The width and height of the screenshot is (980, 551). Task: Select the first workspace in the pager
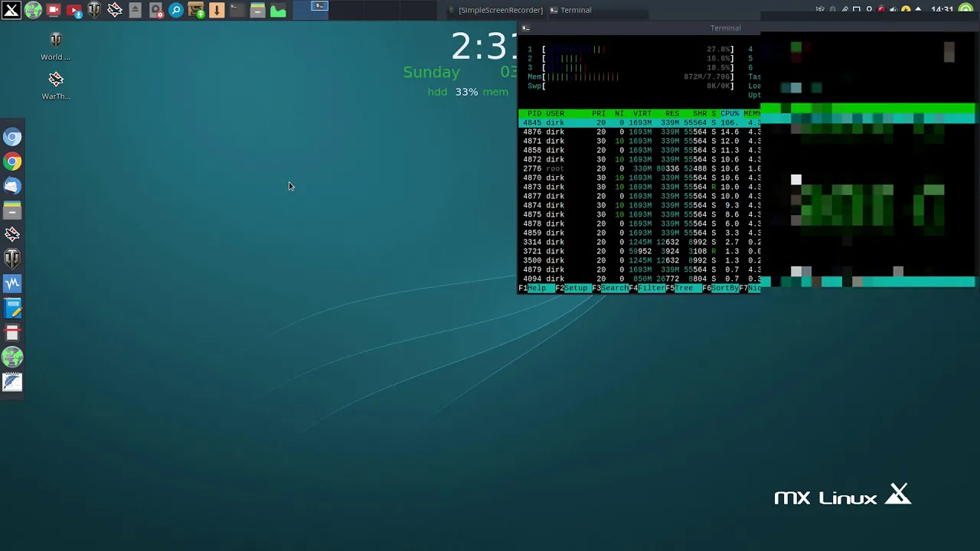pos(312,10)
